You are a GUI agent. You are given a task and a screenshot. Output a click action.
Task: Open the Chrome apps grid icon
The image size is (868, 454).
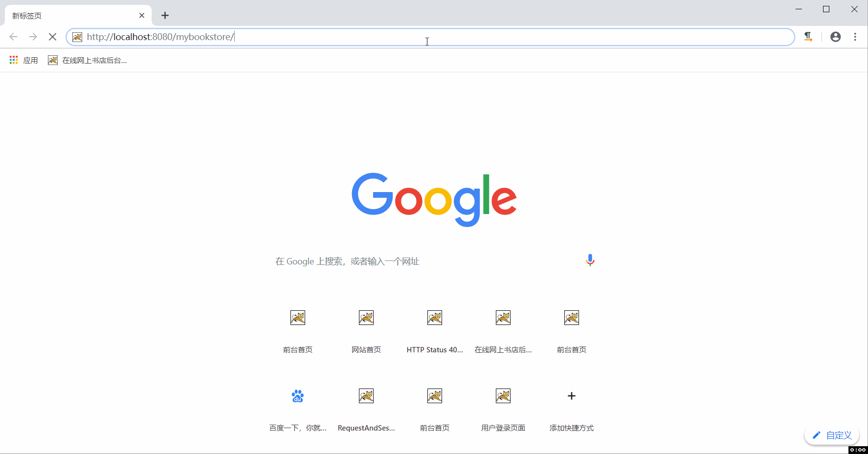pos(13,60)
